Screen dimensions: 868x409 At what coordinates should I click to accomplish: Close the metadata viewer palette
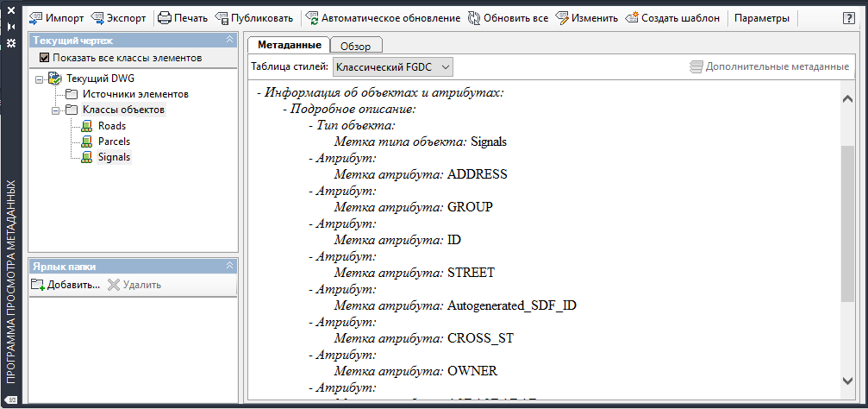tap(10, 10)
